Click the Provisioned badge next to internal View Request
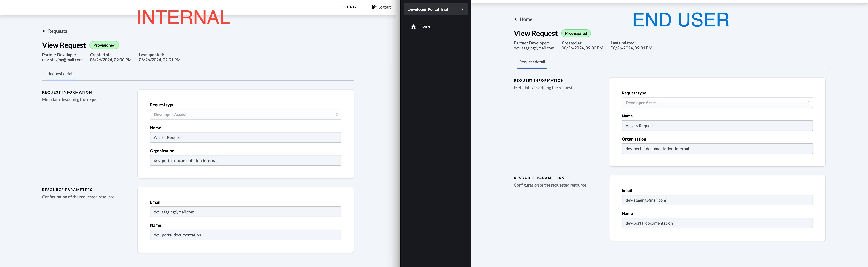 point(104,45)
